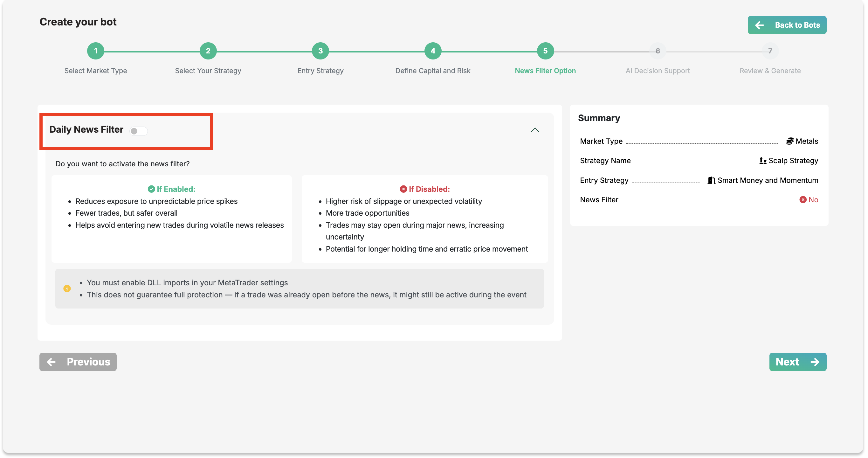Click the chess piece icon near Scalp Strategy
This screenshot has width=868, height=458.
[x=762, y=161]
